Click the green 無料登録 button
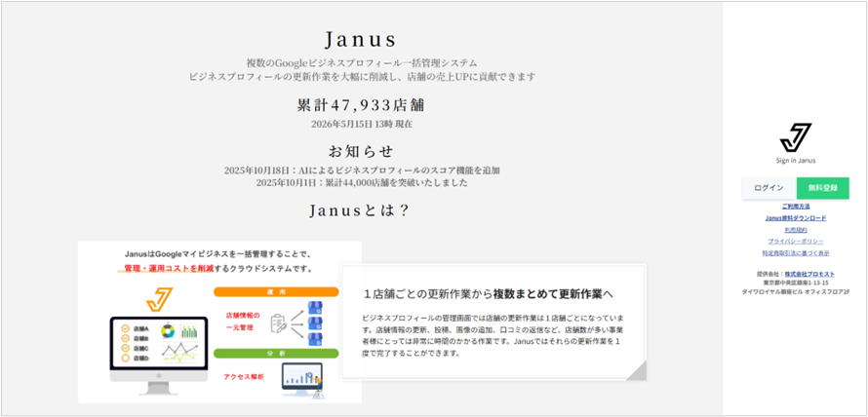 [822, 188]
